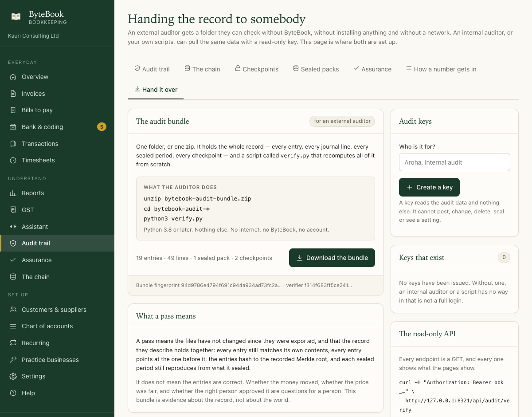The height and width of the screenshot is (417, 532).
Task: Click the Bank & coding building icon
Action: click(13, 127)
